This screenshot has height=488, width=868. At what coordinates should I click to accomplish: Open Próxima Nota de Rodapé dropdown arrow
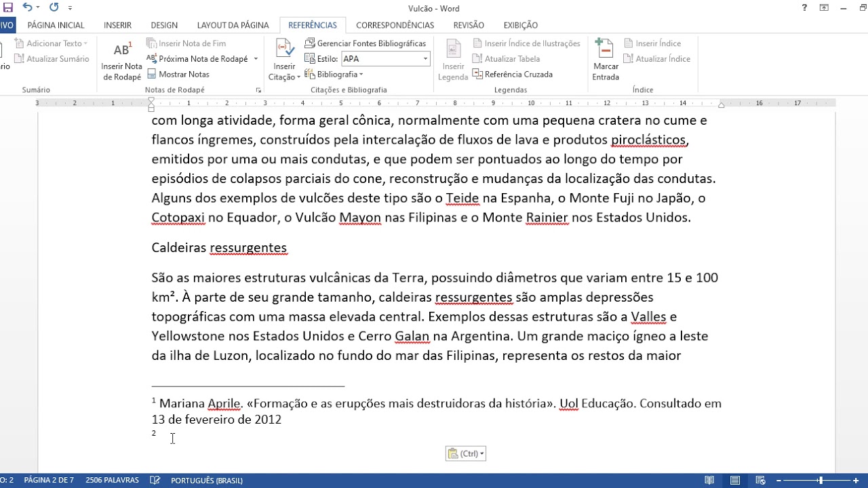point(256,59)
